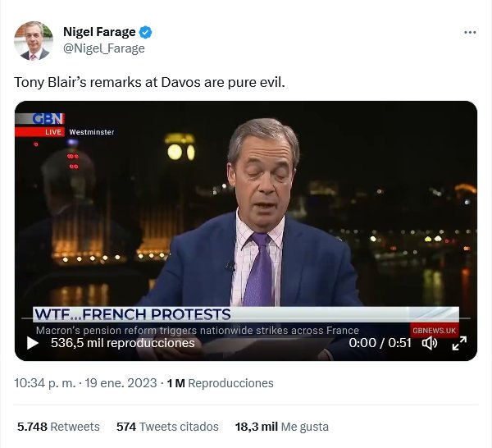Open the Nigel Farage display name link
This screenshot has height=448, width=492.
99,32
